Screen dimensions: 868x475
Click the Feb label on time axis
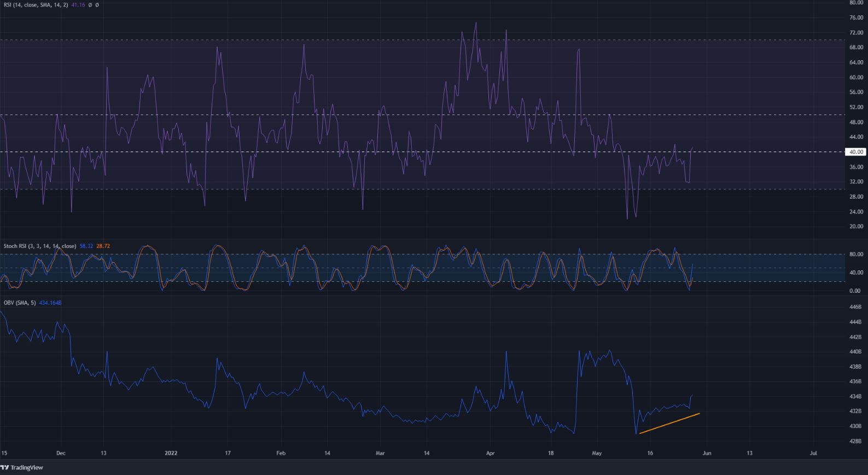[281, 453]
